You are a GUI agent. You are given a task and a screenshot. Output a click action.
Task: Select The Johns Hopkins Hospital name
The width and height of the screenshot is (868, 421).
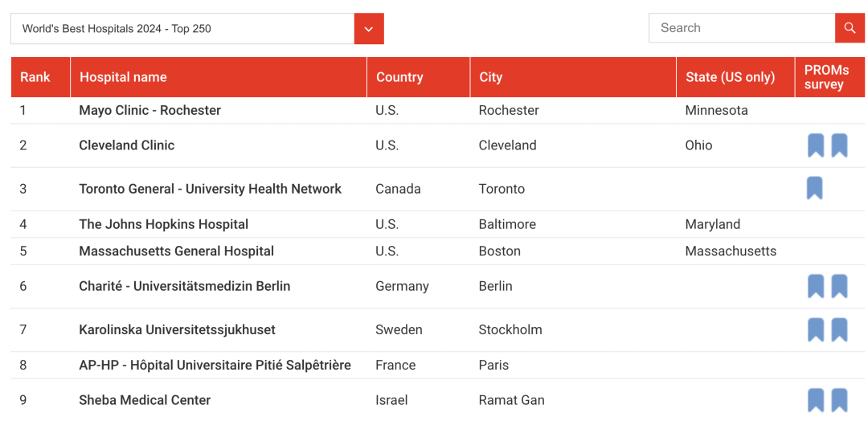click(x=164, y=224)
